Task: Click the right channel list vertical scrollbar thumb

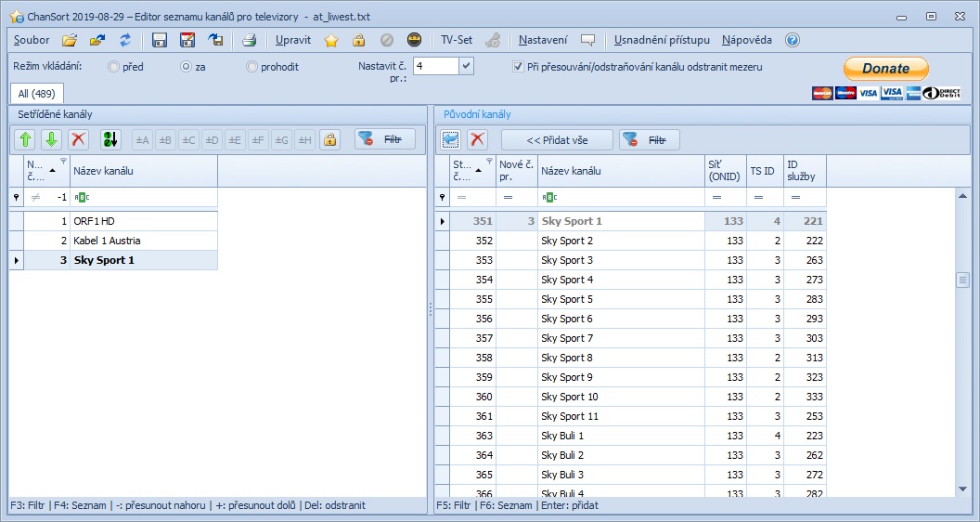Action: coord(962,281)
